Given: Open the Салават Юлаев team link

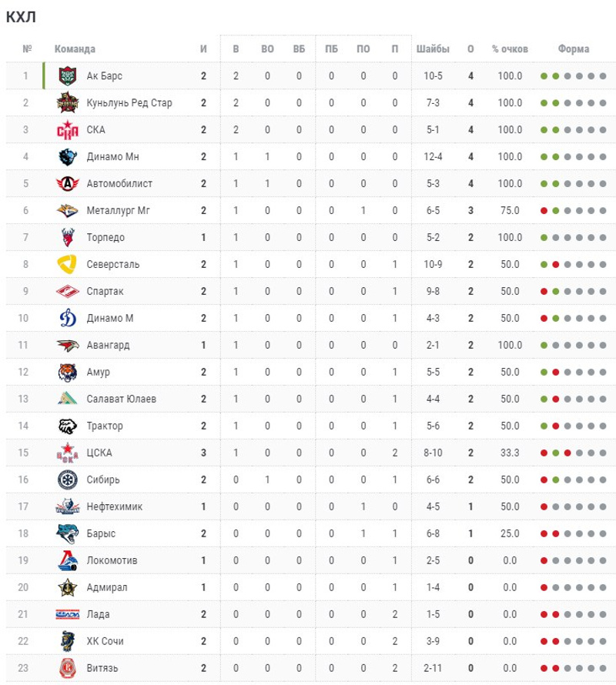Looking at the screenshot, I should [x=122, y=399].
